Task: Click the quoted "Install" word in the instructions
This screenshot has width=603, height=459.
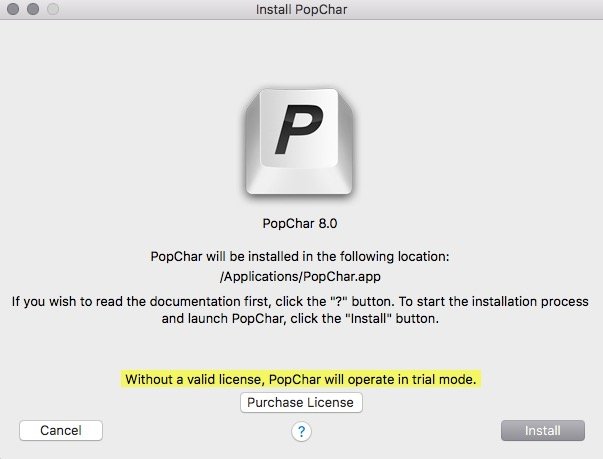Action: pyautogui.click(x=368, y=318)
